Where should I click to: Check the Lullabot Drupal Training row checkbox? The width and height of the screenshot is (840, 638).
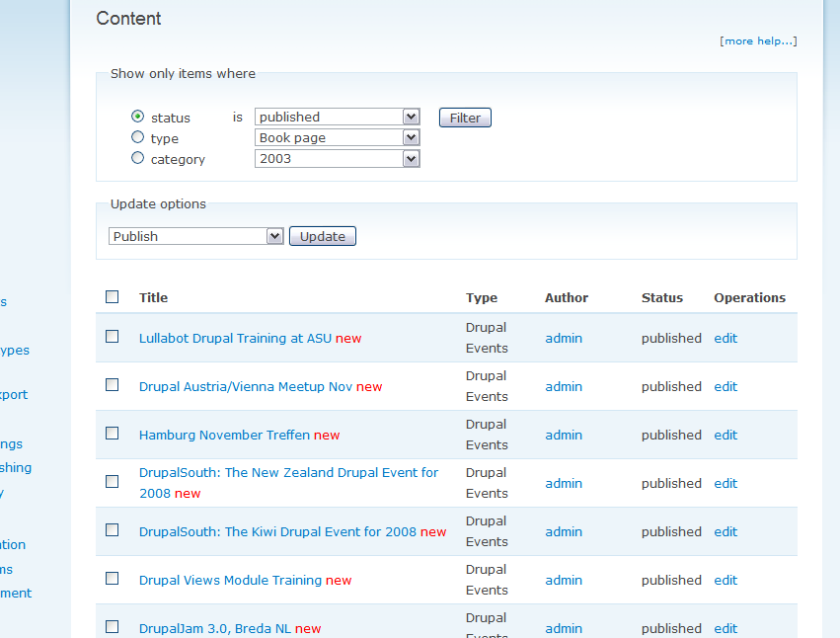point(113,337)
